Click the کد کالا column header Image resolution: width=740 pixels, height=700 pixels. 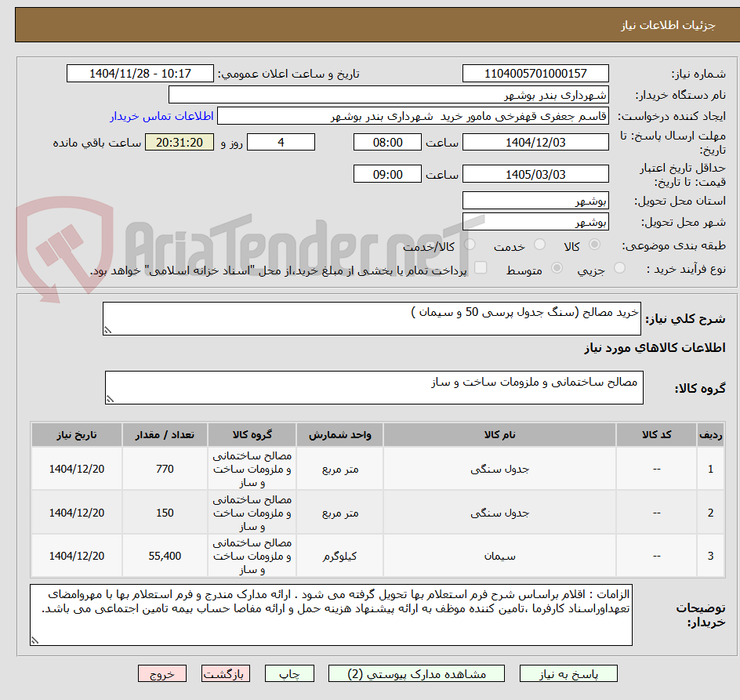(x=656, y=435)
